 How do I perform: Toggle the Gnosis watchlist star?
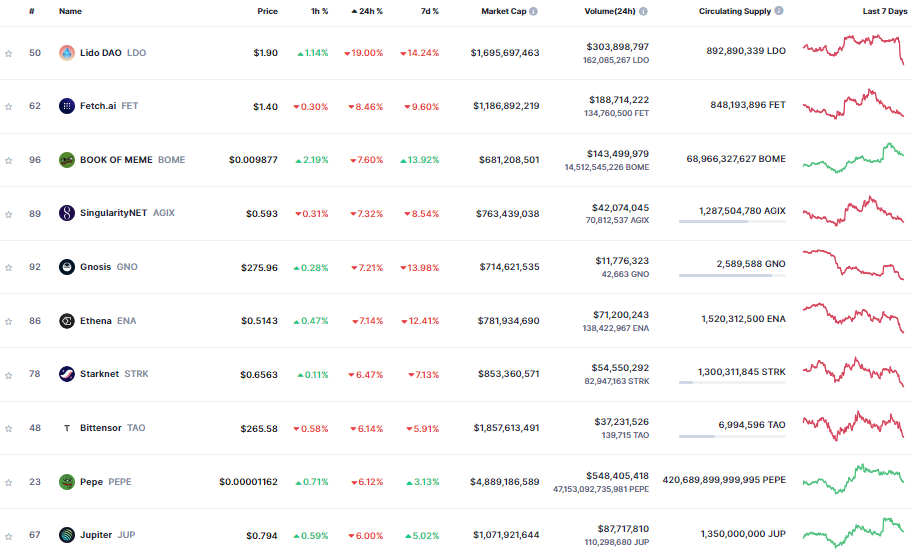[x=9, y=268]
